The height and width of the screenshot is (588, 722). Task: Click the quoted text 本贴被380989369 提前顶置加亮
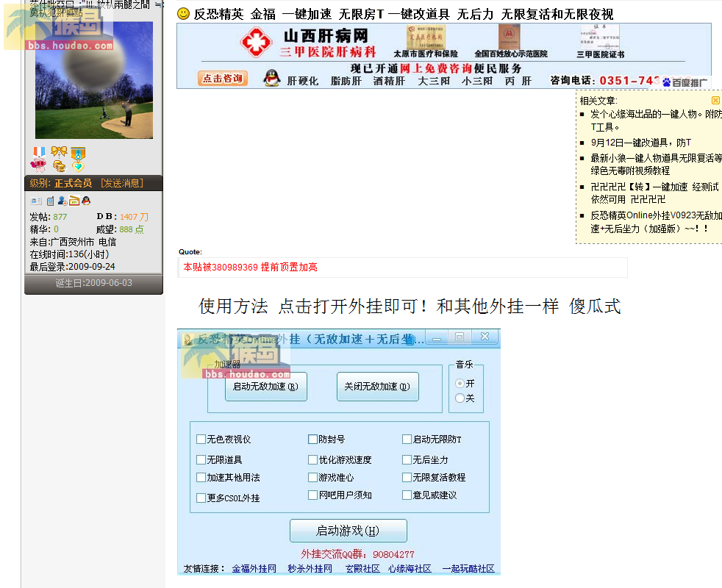point(251,267)
